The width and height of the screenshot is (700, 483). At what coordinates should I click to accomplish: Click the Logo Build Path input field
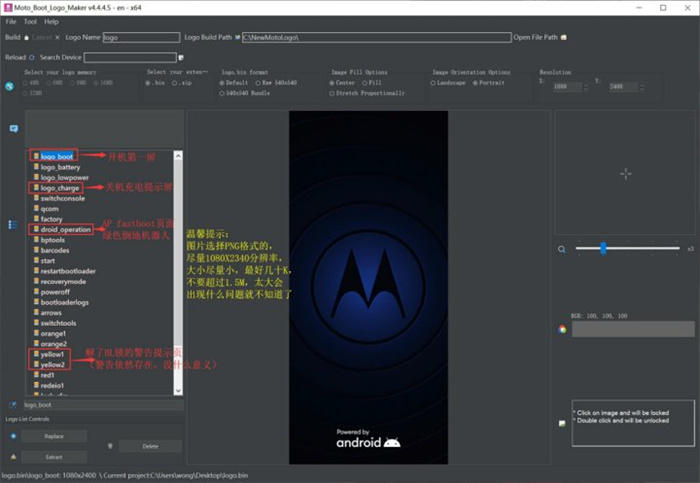[375, 37]
